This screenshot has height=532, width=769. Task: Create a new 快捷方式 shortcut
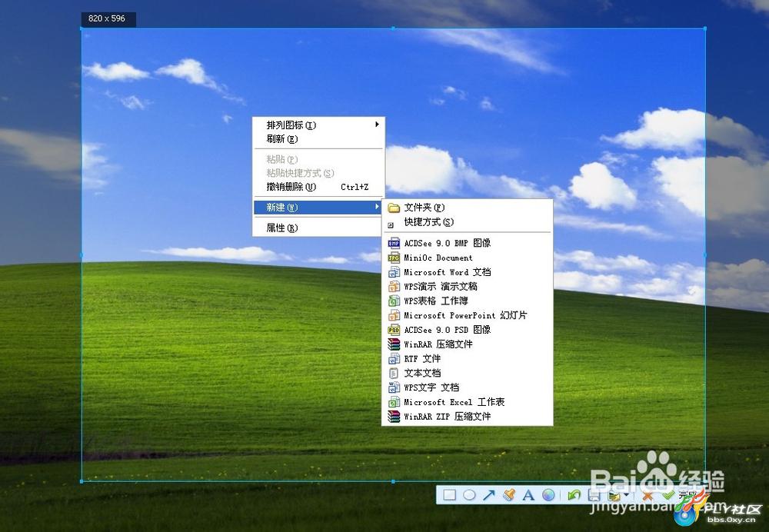tap(468, 222)
